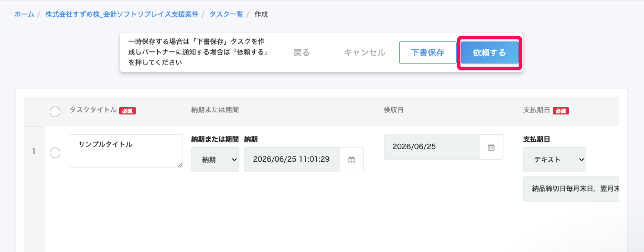Screen dimensions: 644x252
Task: Click the 作成 breadcrumb text
Action: [x=261, y=14]
